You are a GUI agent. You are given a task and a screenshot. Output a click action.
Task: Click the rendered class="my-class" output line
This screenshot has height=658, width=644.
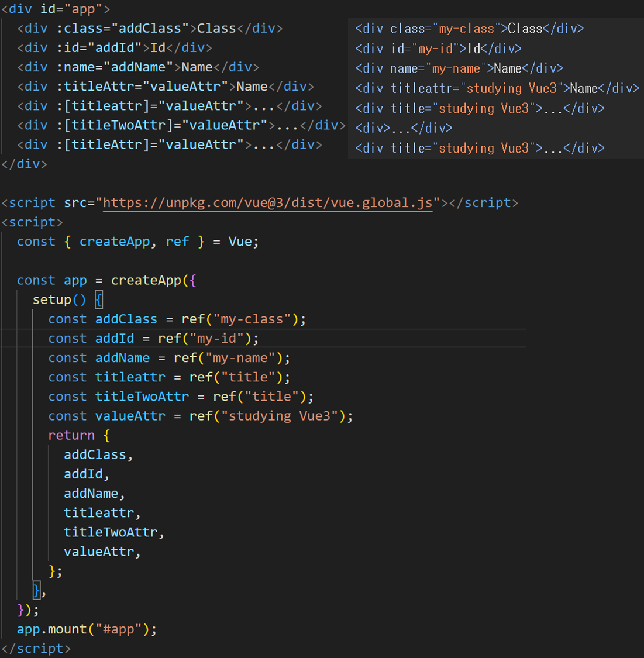(470, 29)
